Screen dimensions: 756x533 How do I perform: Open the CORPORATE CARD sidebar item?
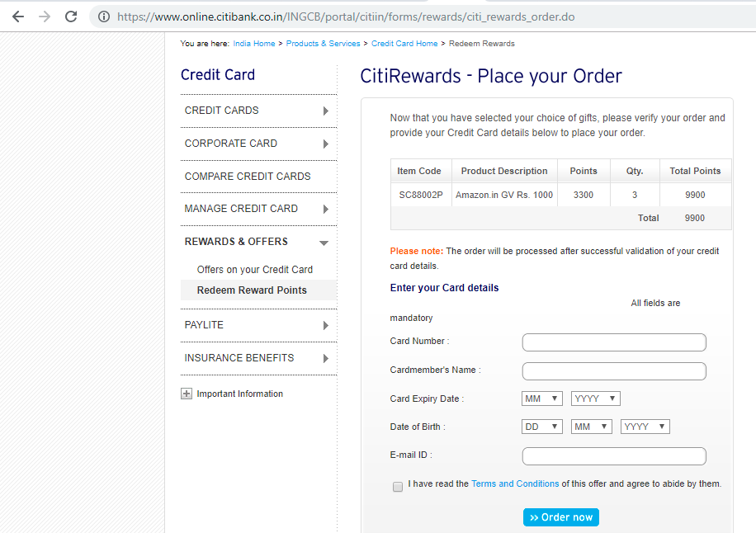(231, 144)
